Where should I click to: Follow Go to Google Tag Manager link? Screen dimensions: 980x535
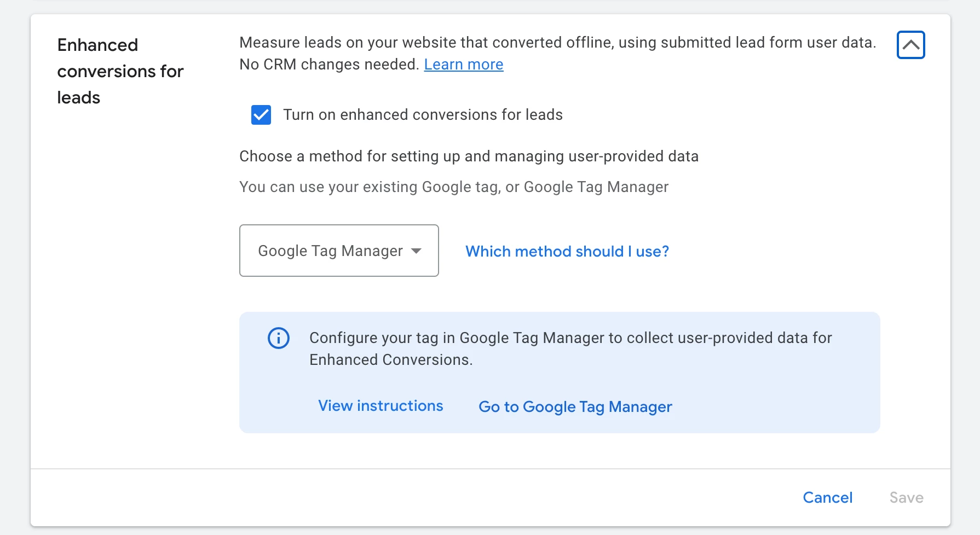575,407
